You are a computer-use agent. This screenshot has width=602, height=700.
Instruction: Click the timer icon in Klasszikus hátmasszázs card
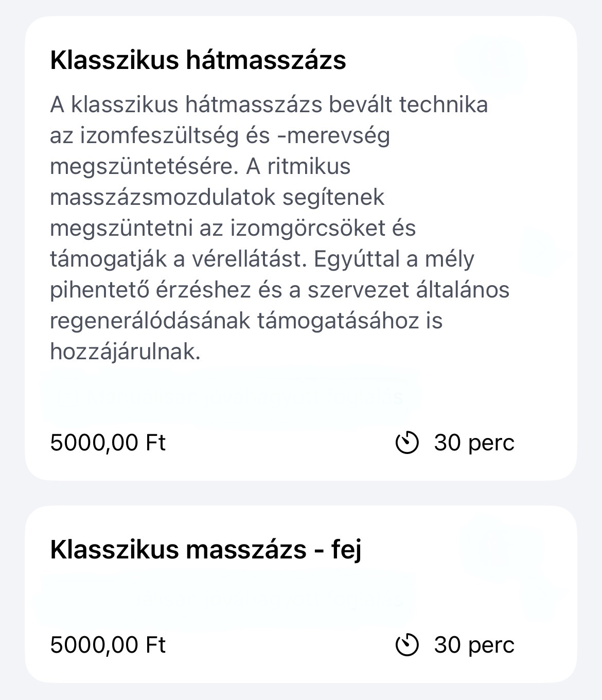coord(407,443)
